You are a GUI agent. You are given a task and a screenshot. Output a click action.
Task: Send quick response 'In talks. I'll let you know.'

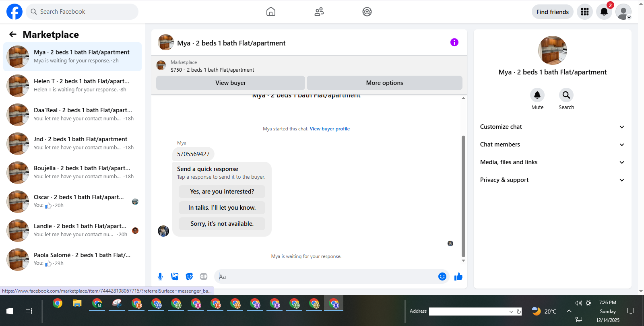tap(222, 208)
